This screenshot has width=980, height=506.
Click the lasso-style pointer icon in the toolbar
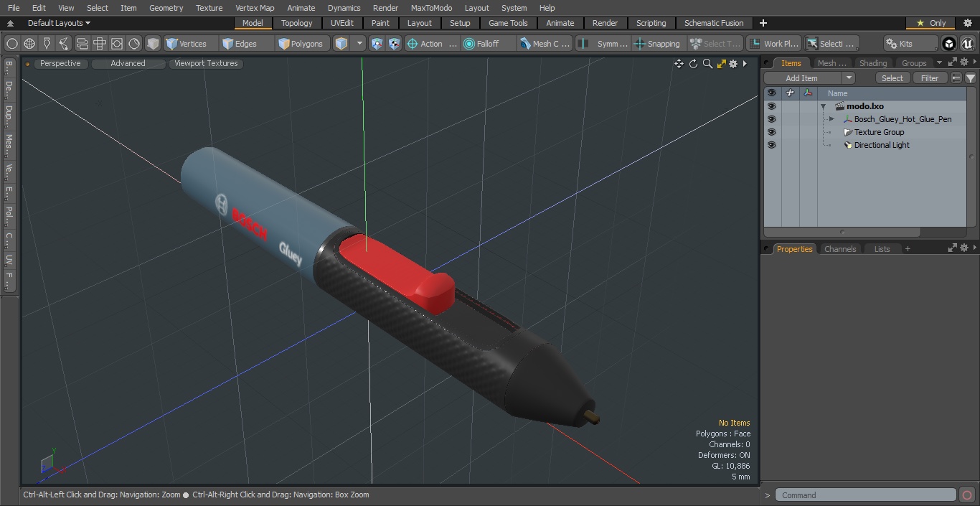tap(64, 44)
